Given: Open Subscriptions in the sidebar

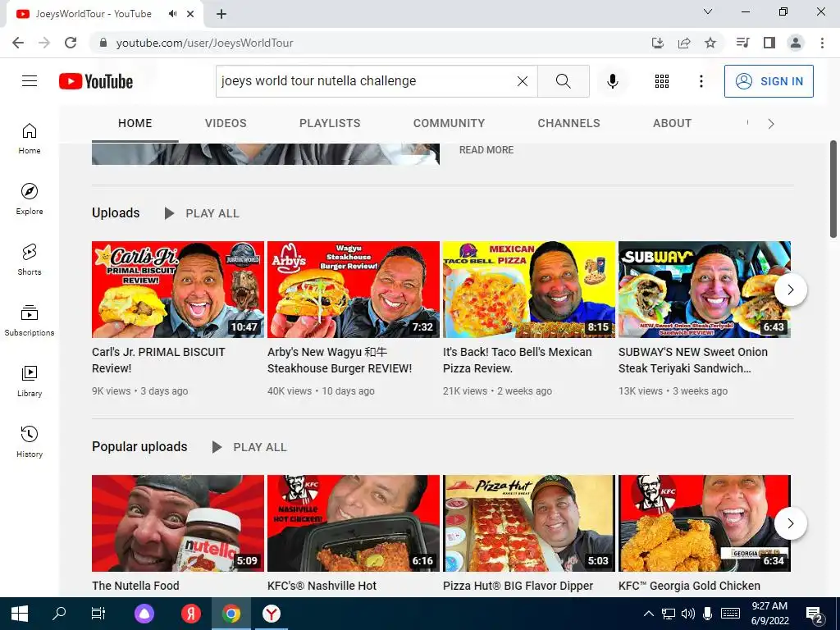Looking at the screenshot, I should click(30, 321).
